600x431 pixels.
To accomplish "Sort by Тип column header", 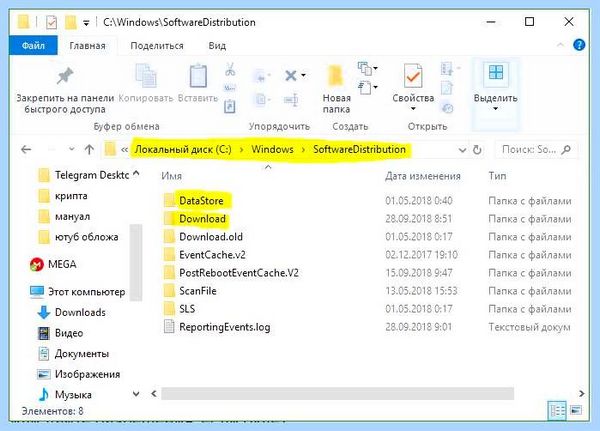I will [497, 176].
